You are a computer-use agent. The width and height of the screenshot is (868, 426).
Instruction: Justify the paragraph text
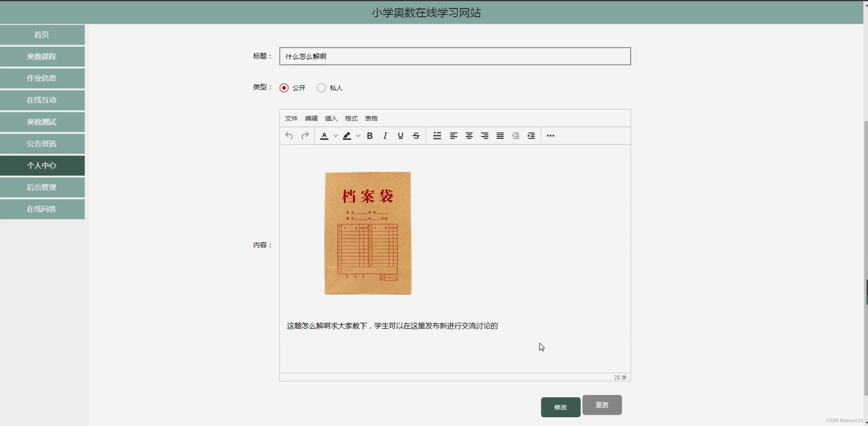[500, 136]
